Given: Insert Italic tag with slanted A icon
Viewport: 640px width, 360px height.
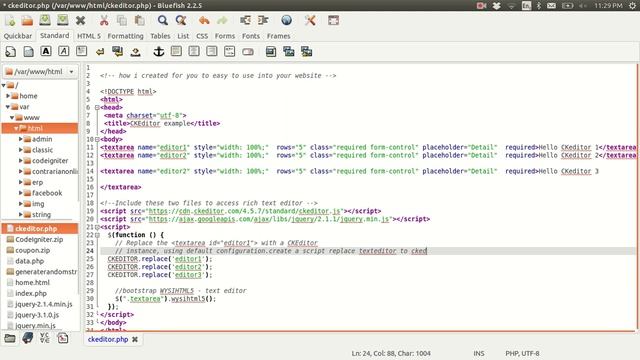Looking at the screenshot, I should [x=64, y=51].
